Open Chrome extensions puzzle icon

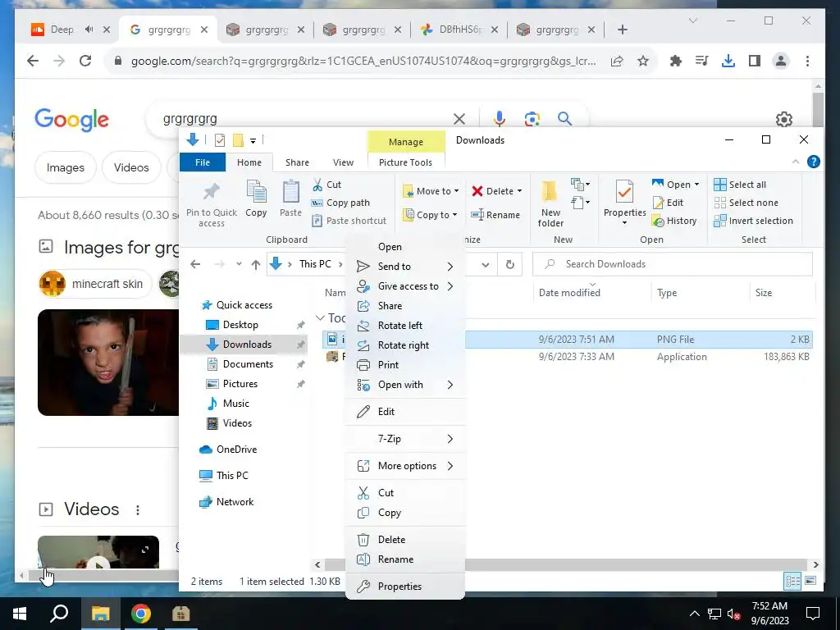676,61
